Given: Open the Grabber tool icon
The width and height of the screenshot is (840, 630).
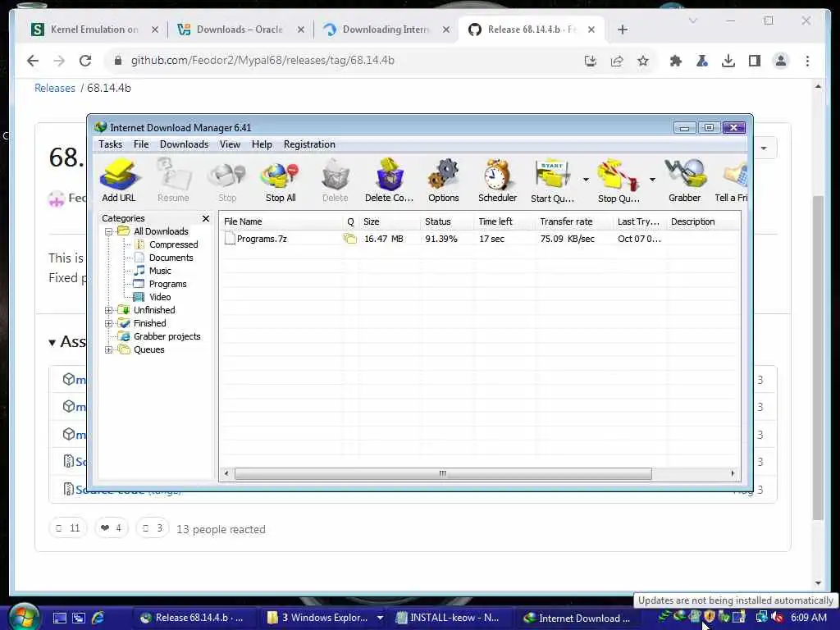Looking at the screenshot, I should point(685,180).
